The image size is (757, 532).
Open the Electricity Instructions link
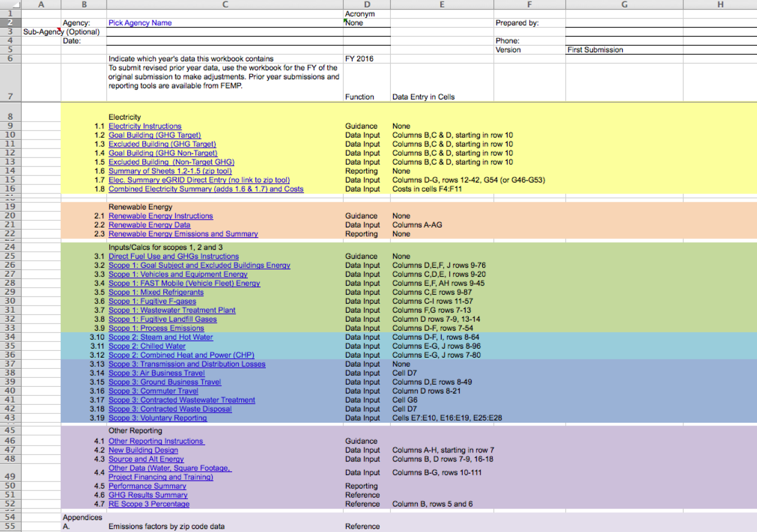[x=145, y=126]
